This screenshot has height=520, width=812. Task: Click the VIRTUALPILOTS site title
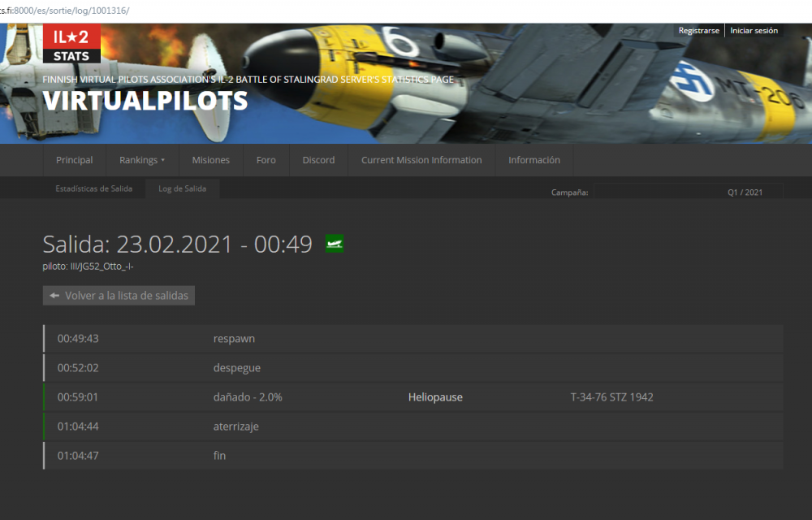point(145,101)
